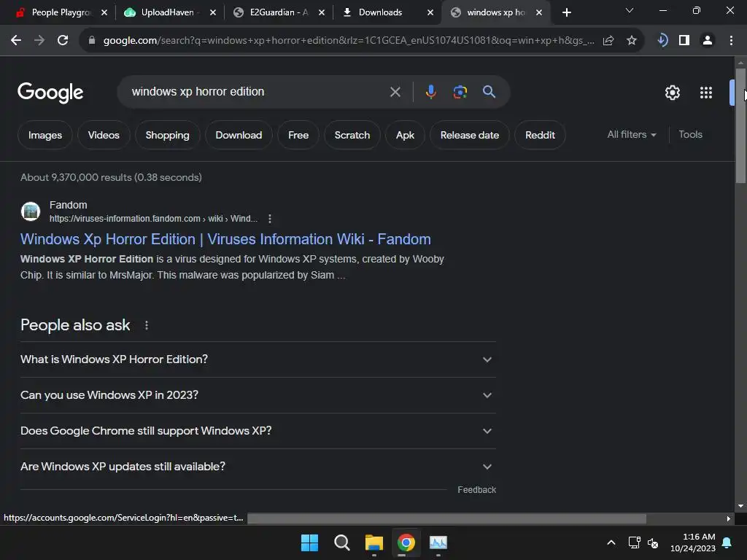Expand Are Windows XP updates still available?

click(258, 467)
